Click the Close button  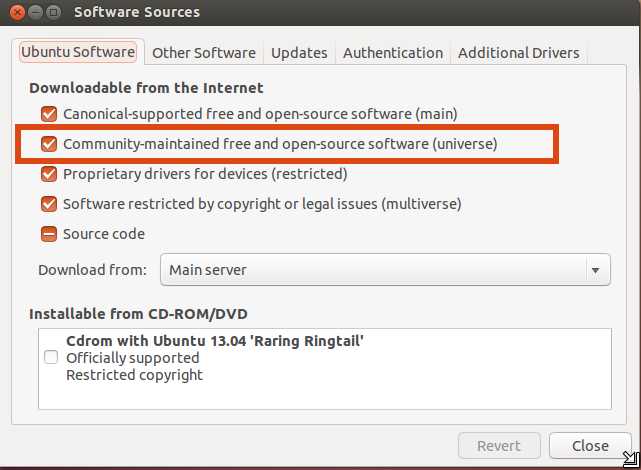click(590, 446)
